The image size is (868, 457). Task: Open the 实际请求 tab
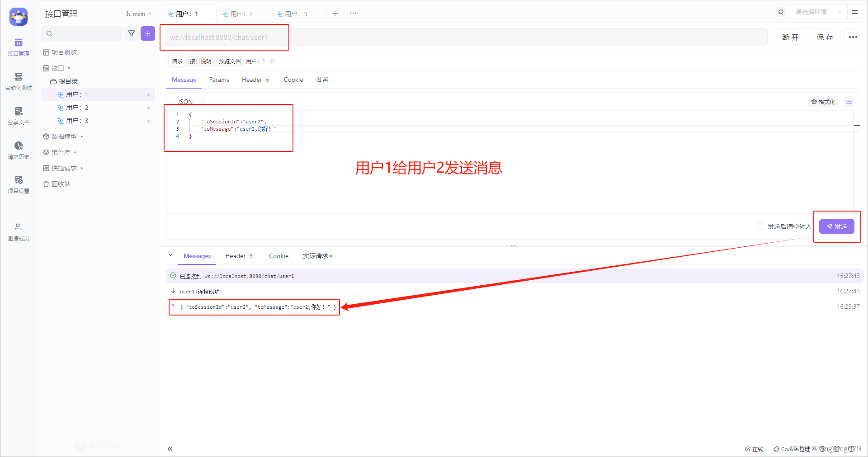pos(317,256)
